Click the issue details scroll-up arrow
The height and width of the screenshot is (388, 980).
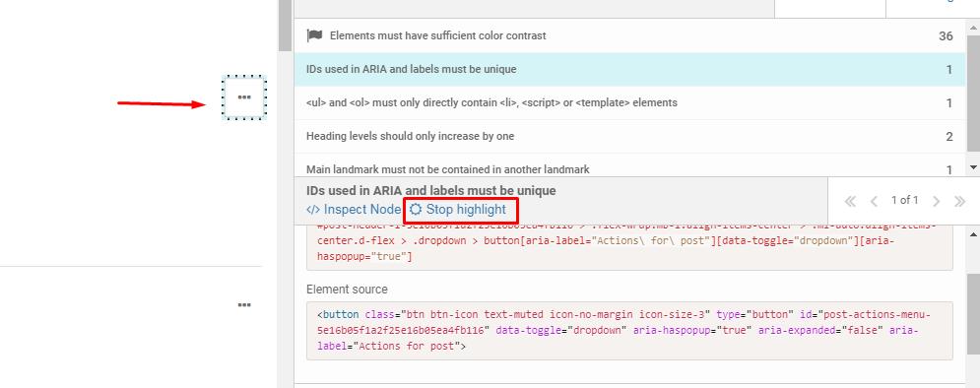tap(972, 233)
